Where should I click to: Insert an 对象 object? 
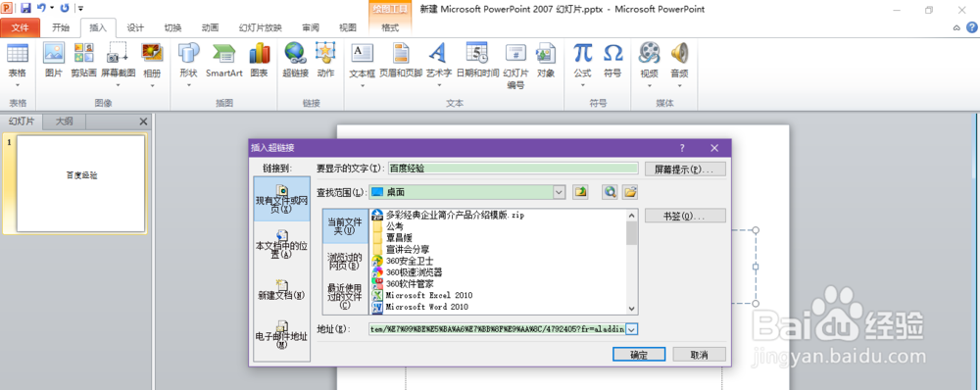pyautogui.click(x=546, y=60)
